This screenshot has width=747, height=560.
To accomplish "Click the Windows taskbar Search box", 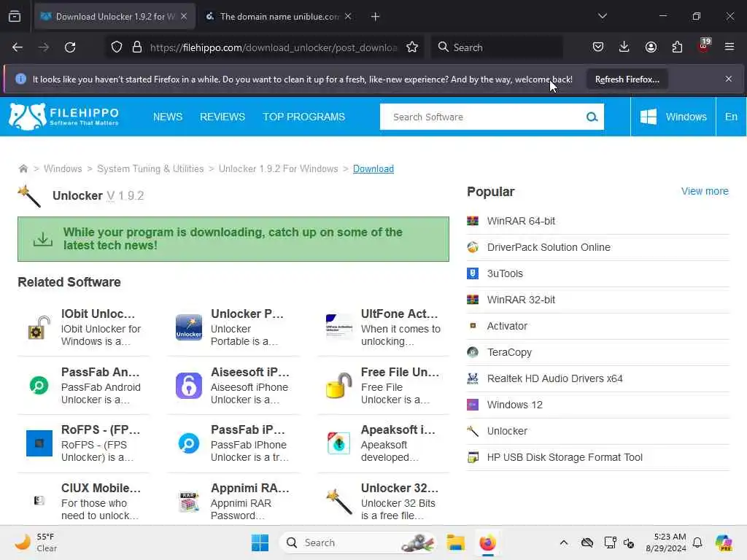I will tap(357, 542).
